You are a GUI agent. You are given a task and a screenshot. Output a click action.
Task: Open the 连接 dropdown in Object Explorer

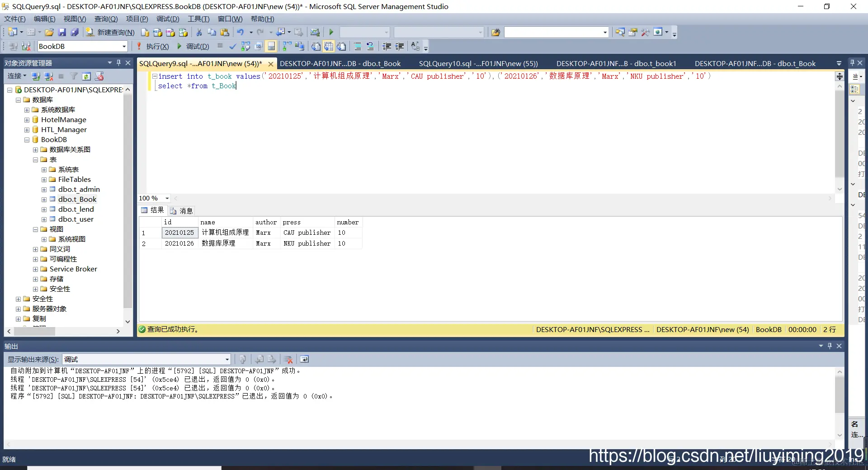17,76
